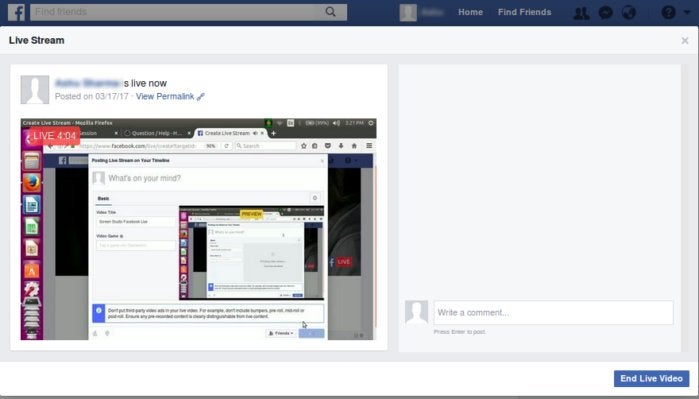The image size is (699, 399).
Task: Click the settings gear in streamed dialog
Action: click(x=315, y=198)
